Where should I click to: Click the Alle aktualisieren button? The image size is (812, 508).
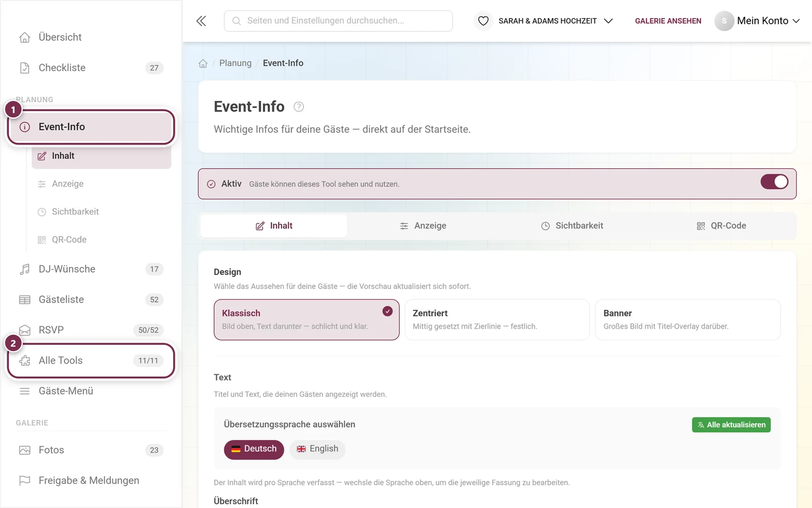731,425
